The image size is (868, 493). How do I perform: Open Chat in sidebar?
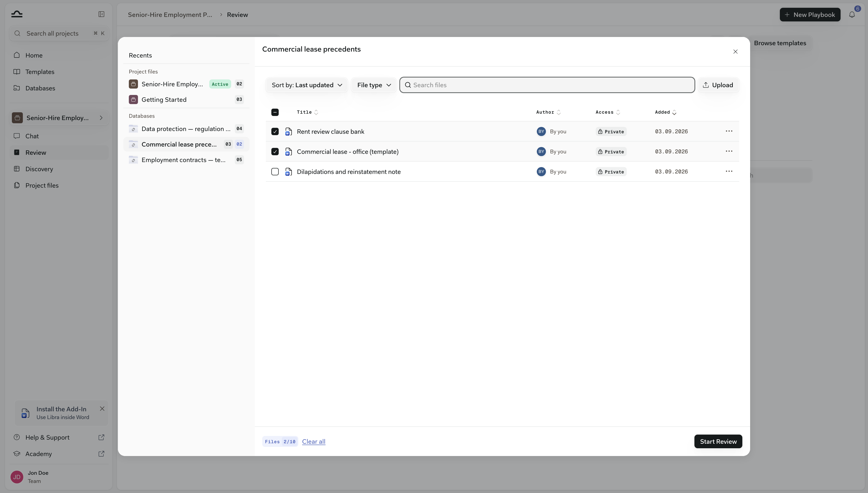pos(59,136)
